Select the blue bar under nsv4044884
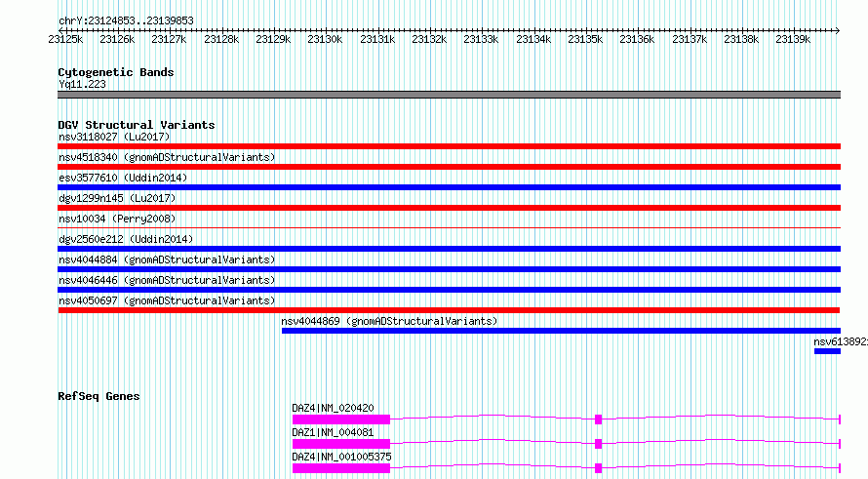 pyautogui.click(x=449, y=269)
